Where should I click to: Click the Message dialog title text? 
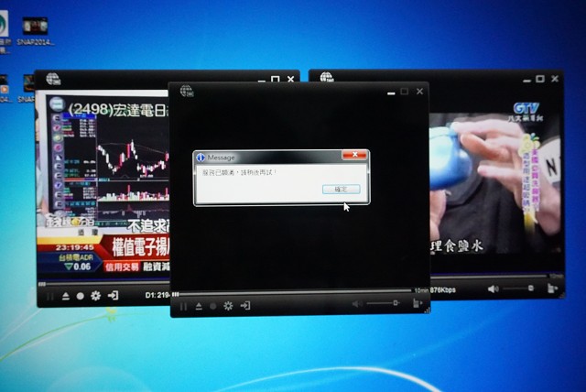click(221, 158)
